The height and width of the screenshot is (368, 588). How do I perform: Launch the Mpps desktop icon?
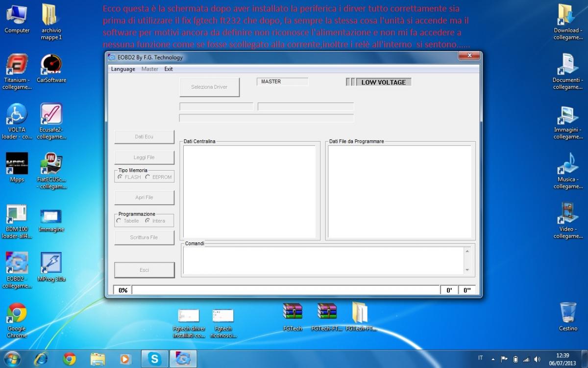coord(17,168)
